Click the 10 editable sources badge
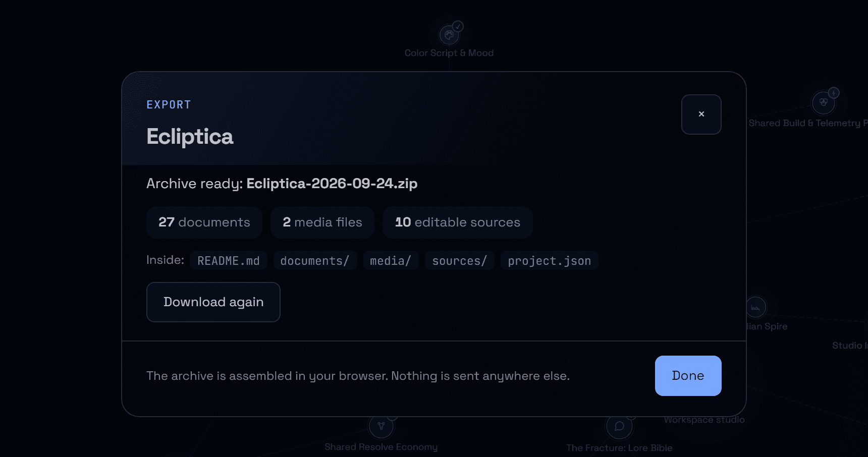This screenshot has width=868, height=457. pos(457,222)
